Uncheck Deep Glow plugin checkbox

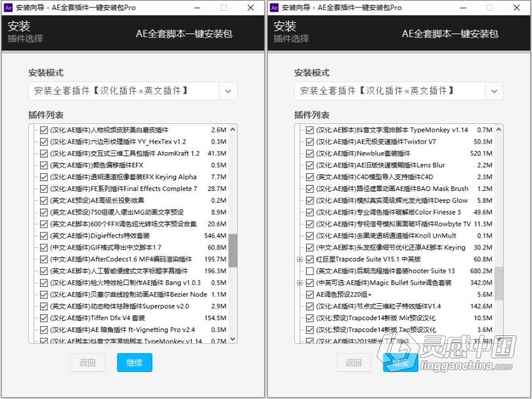tap(310, 200)
